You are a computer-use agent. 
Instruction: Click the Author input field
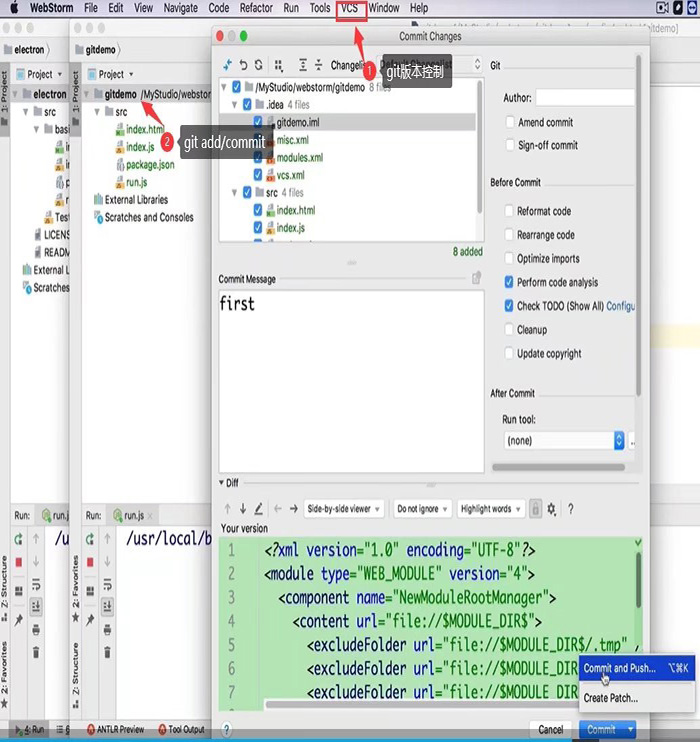585,97
